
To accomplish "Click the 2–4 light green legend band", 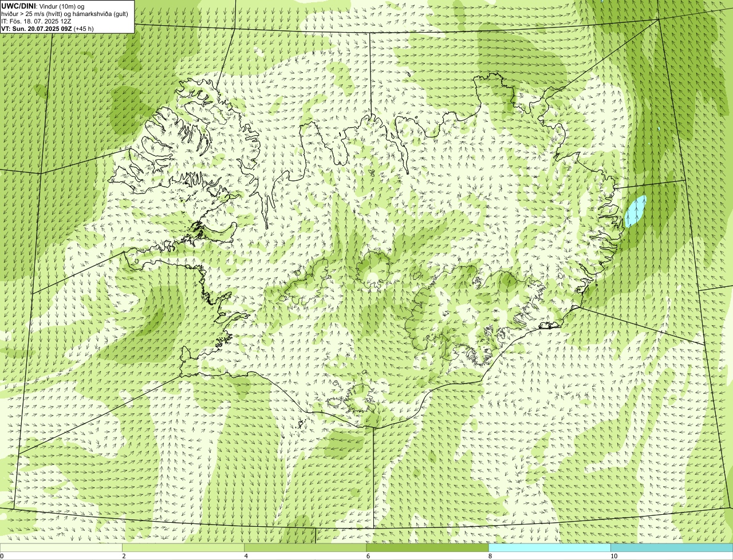I will 183,548.
